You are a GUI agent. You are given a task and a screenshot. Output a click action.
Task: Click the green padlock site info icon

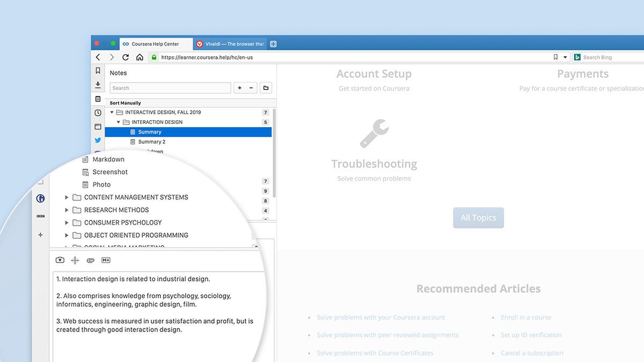click(x=154, y=57)
